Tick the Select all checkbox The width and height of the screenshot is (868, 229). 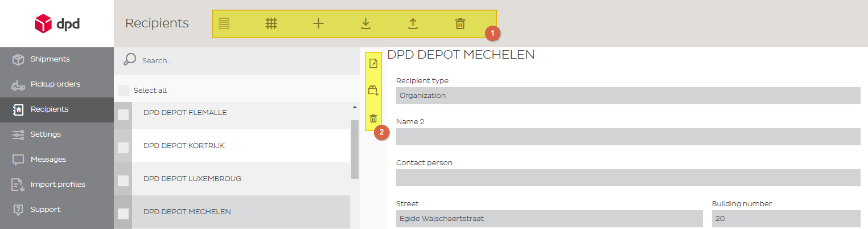124,91
